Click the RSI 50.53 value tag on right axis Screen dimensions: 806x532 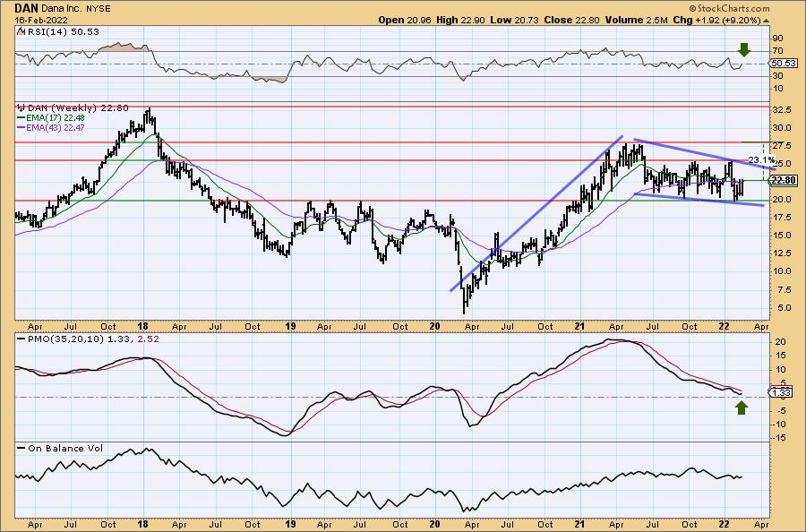pos(784,64)
